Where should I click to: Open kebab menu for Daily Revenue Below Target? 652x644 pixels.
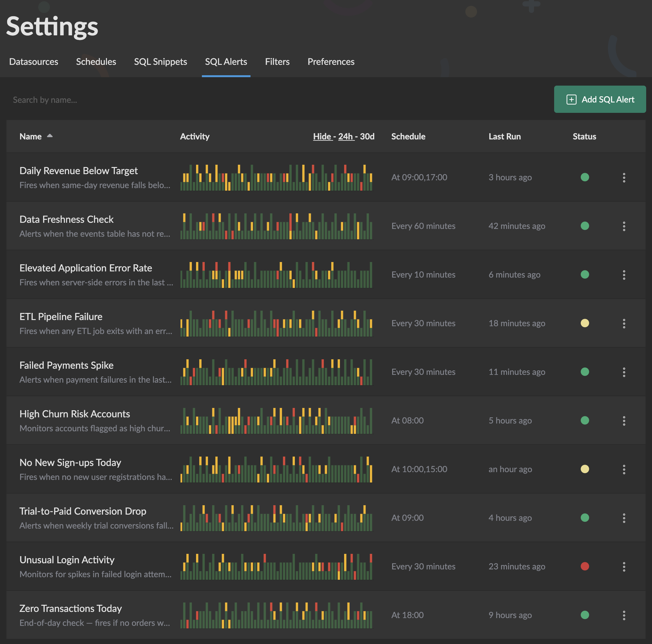(624, 177)
